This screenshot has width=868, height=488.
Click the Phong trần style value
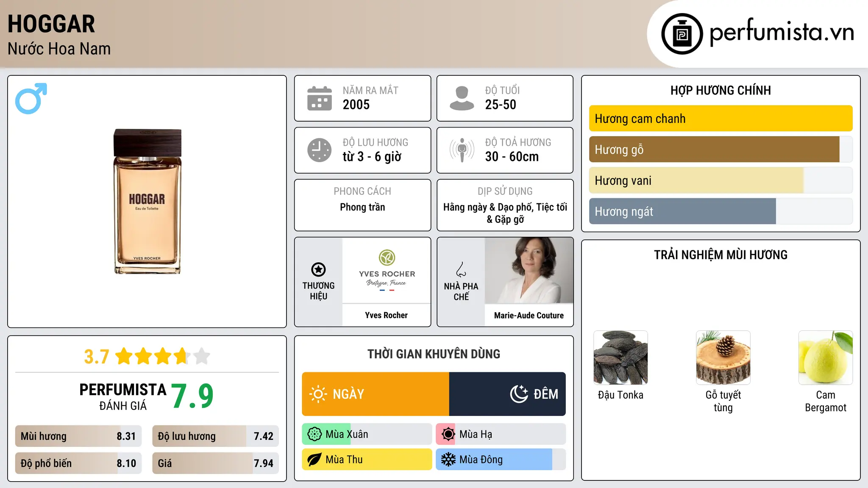[362, 207]
